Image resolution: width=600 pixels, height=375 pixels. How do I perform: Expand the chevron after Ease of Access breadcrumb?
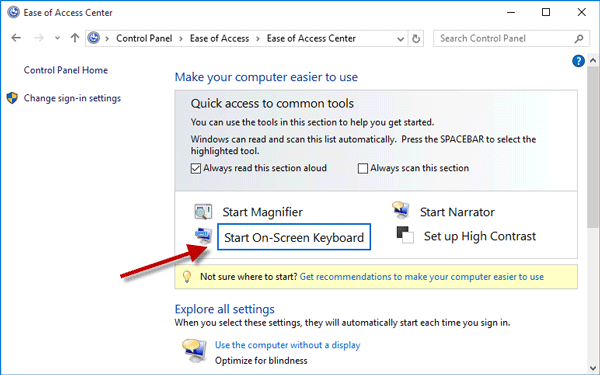[258, 39]
